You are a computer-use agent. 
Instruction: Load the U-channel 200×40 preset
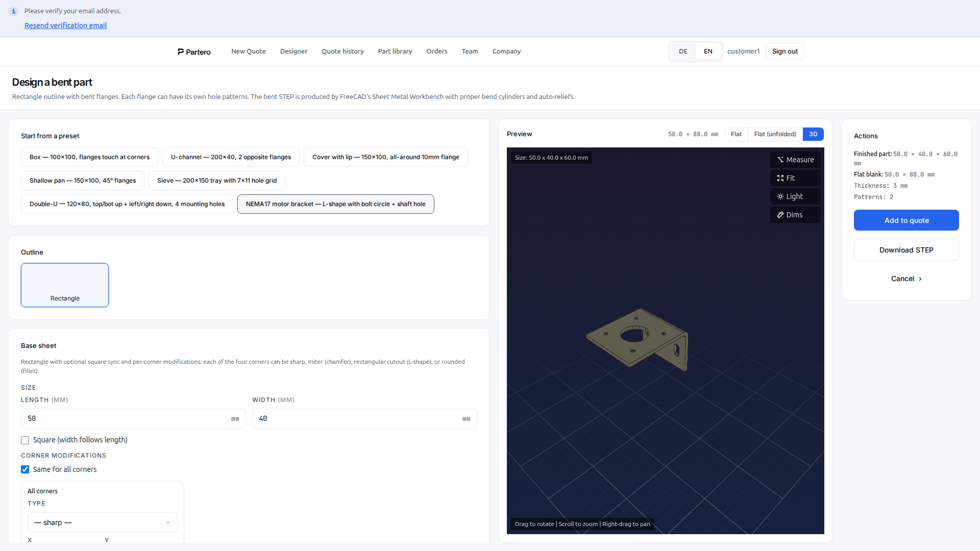click(x=231, y=157)
